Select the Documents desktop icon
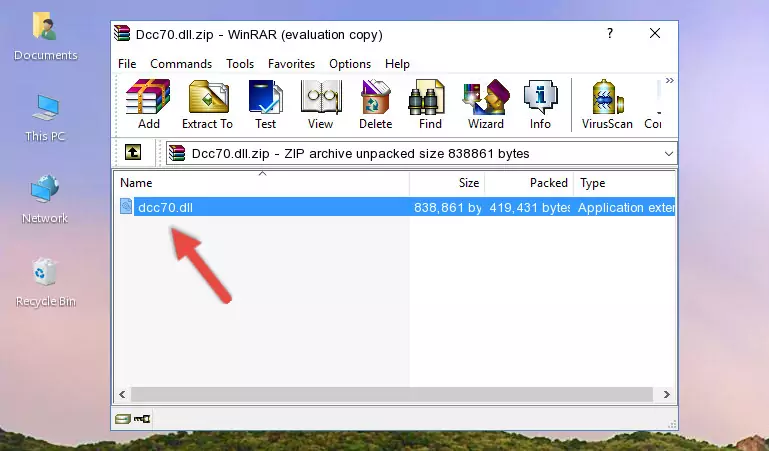769x451 pixels. pyautogui.click(x=46, y=37)
